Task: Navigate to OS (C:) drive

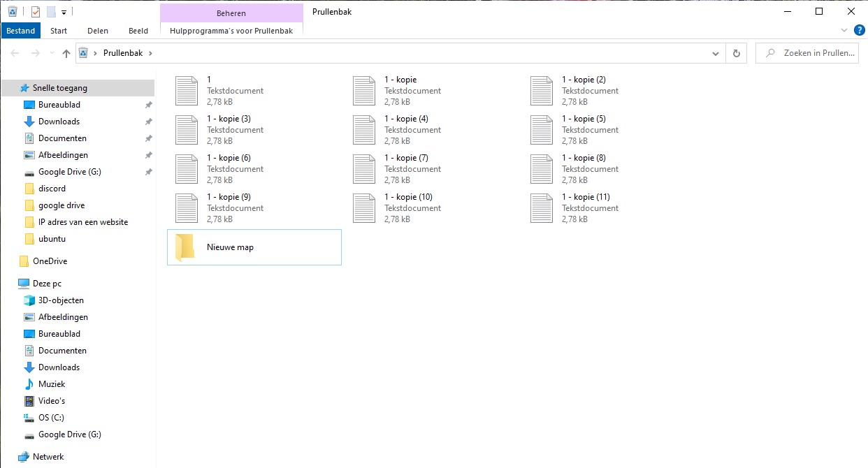Action: click(52, 418)
